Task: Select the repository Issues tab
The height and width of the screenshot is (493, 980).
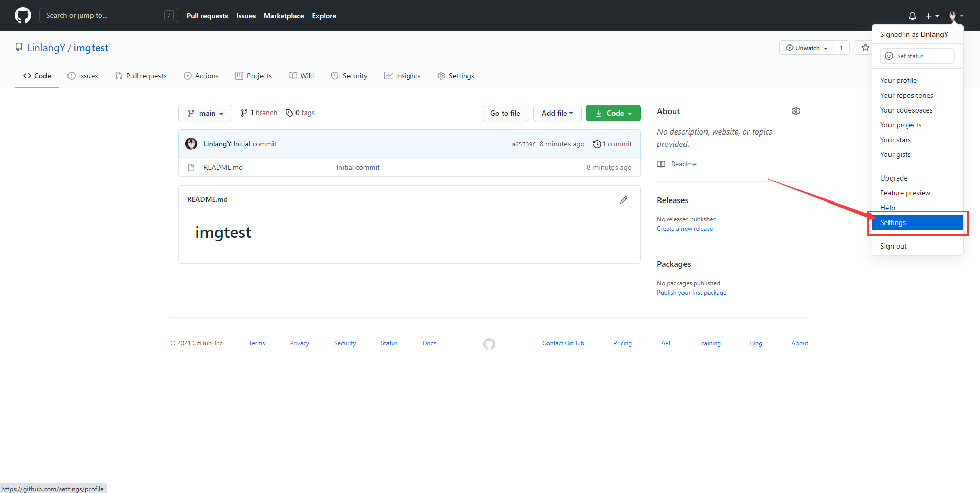Action: [83, 76]
